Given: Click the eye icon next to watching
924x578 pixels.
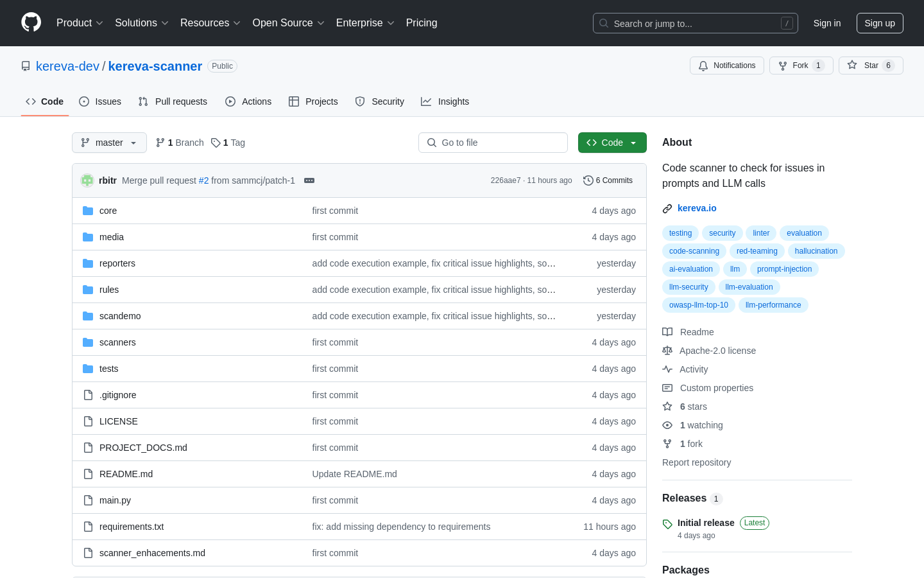Looking at the screenshot, I should (667, 425).
